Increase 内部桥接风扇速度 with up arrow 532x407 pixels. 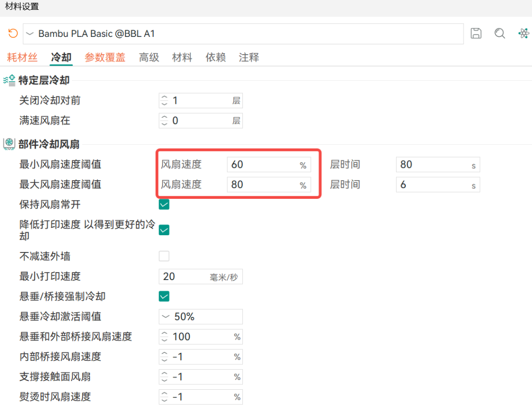[165, 353]
